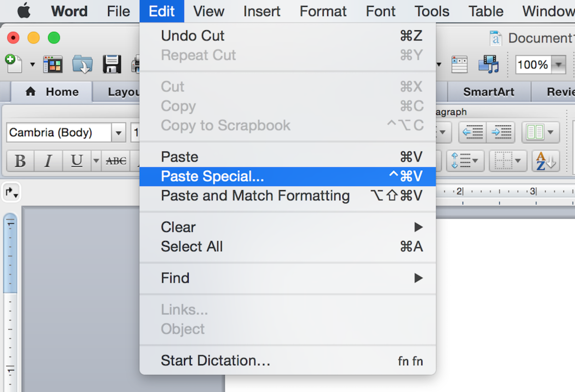575x392 pixels.
Task: Switch to the SmartArt tab
Action: click(x=488, y=92)
